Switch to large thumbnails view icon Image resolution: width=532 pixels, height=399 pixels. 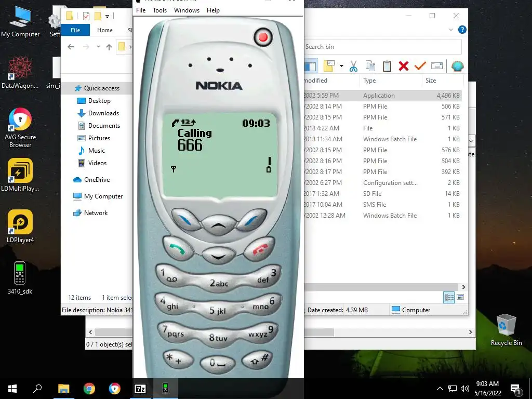[x=460, y=297]
